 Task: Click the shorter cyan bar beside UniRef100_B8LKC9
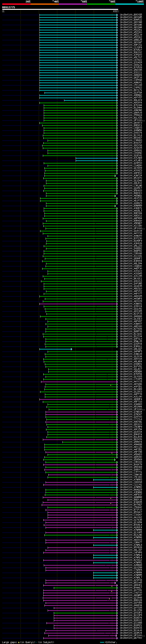(91, 100)
